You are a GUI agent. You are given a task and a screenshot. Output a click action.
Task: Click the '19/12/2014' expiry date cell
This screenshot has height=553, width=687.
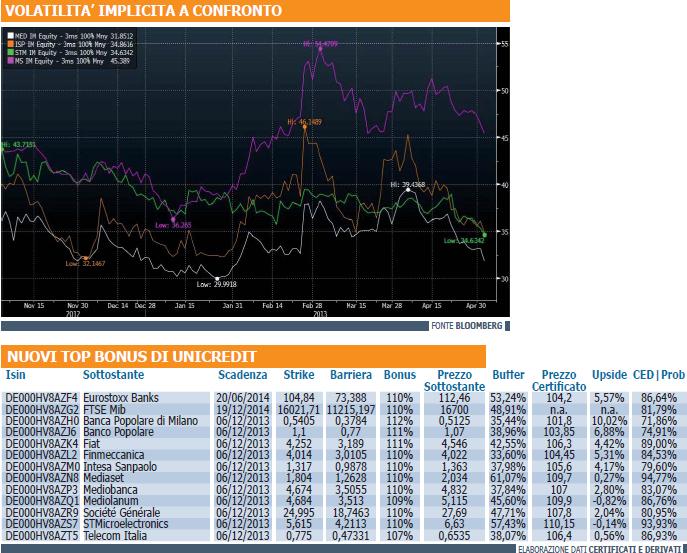point(243,410)
